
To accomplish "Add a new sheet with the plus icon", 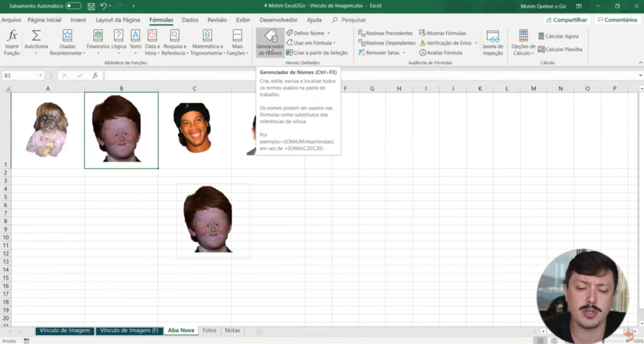I will (x=258, y=331).
